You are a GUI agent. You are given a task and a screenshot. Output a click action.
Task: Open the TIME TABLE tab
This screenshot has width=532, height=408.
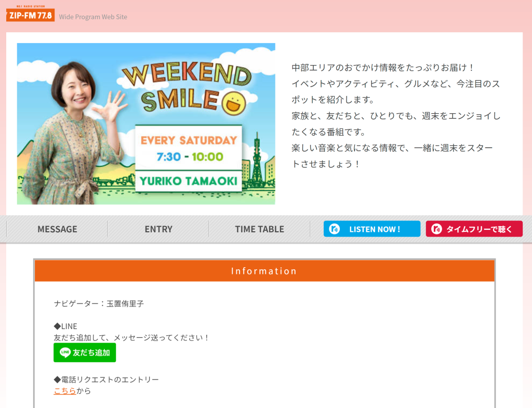point(260,229)
